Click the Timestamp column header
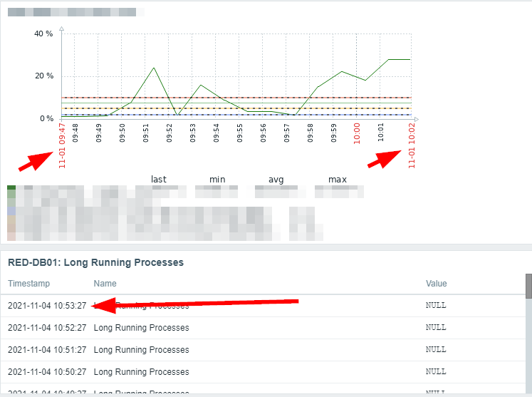 pyautogui.click(x=28, y=283)
